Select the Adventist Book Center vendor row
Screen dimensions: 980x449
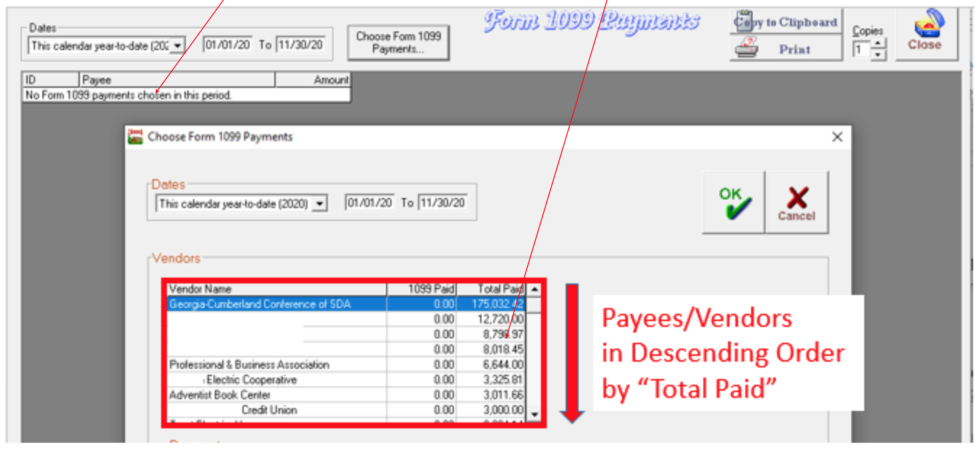coord(220,395)
